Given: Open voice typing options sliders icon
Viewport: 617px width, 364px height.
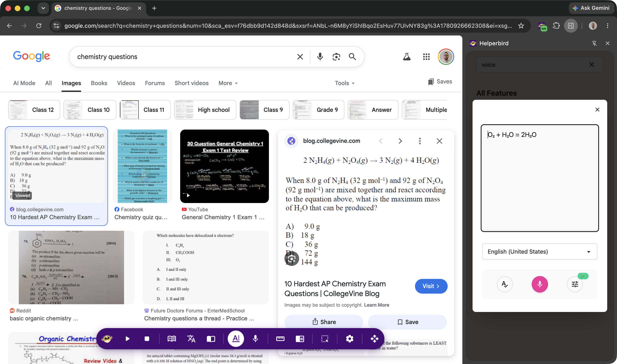Looking at the screenshot, I should click(575, 284).
